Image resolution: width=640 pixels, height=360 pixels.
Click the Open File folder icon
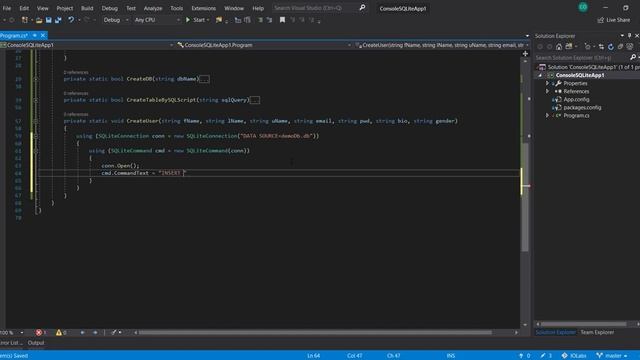pyautogui.click(x=39, y=20)
